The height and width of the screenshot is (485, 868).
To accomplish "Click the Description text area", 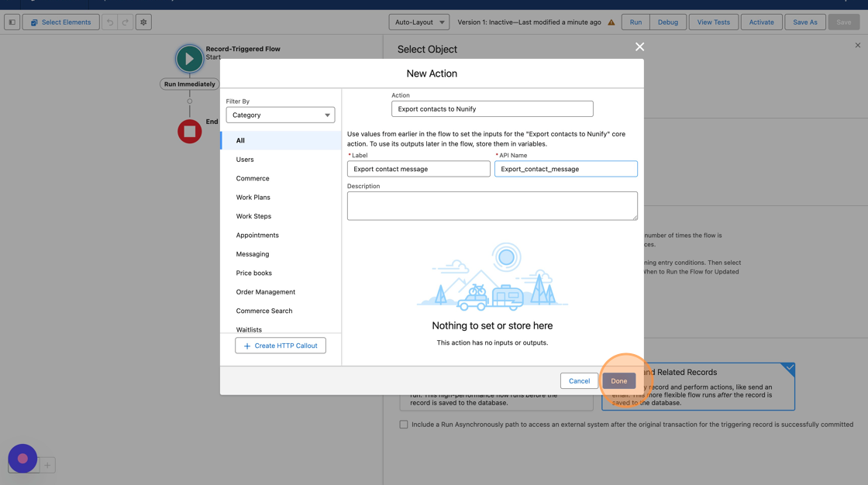I will (x=492, y=206).
